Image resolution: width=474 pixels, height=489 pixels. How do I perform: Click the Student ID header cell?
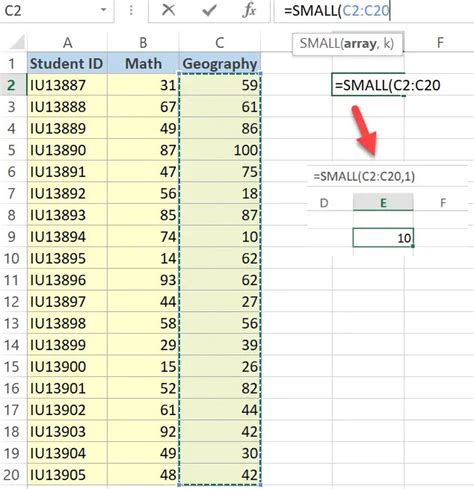point(67,63)
